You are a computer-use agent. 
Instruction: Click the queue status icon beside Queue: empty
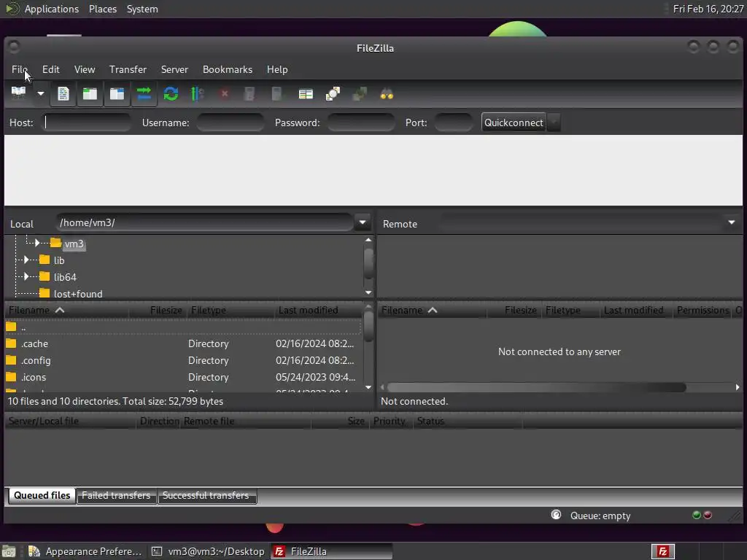556,515
